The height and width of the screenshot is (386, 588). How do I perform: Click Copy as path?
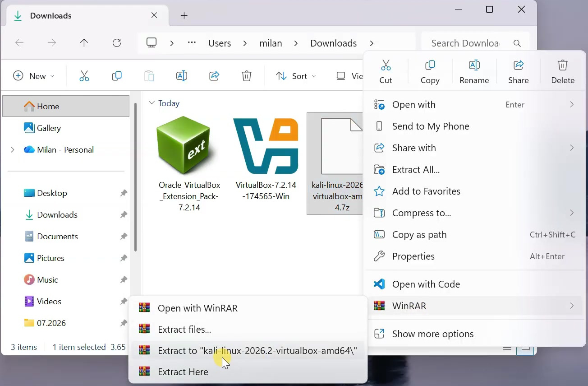[x=475, y=235]
